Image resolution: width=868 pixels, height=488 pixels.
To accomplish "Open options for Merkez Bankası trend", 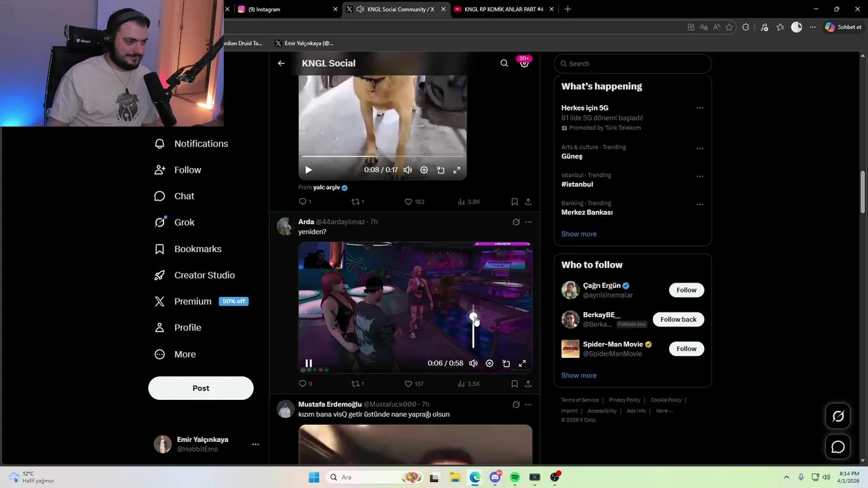I will [700, 204].
